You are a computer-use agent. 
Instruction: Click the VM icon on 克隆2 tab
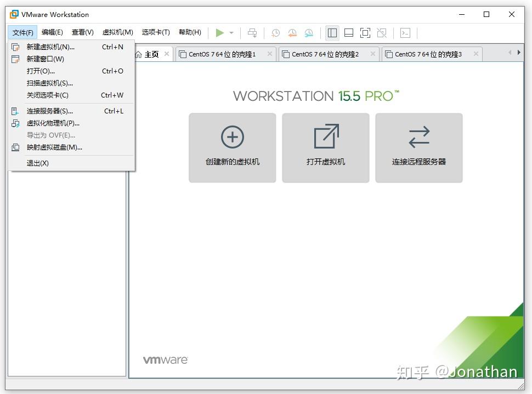coord(286,54)
